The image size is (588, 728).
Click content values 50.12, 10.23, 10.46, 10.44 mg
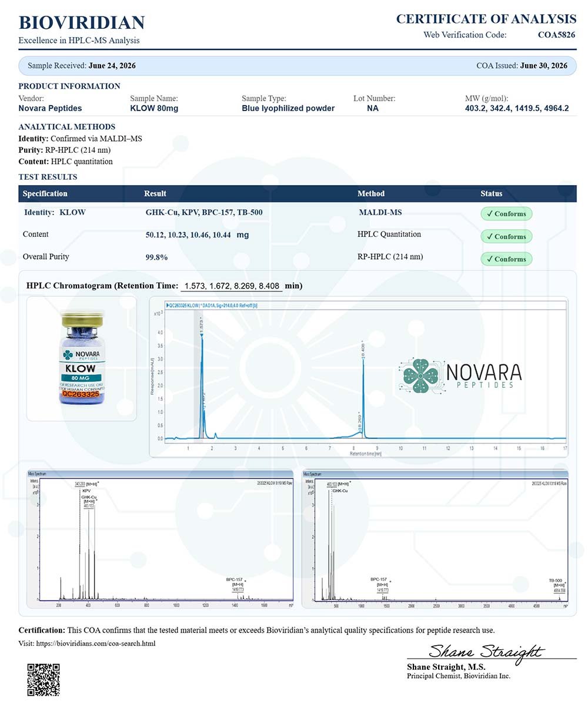coord(197,235)
